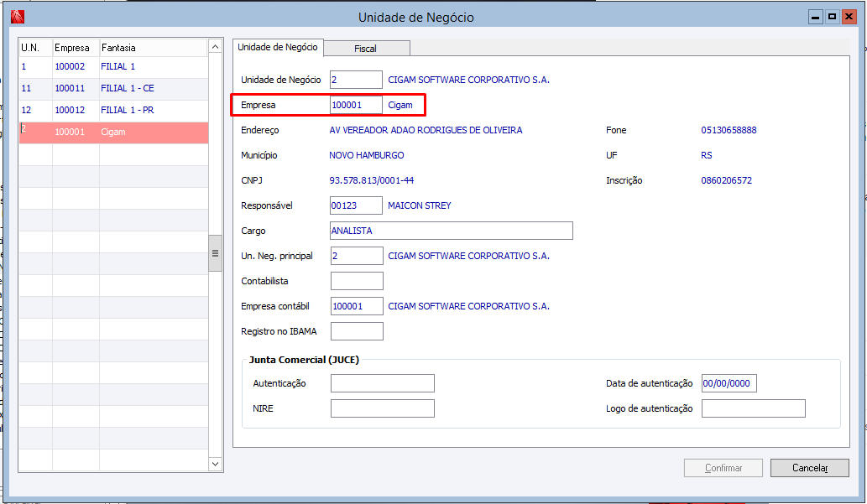The image size is (867, 504).
Task: Click the Cancelar button
Action: point(809,468)
